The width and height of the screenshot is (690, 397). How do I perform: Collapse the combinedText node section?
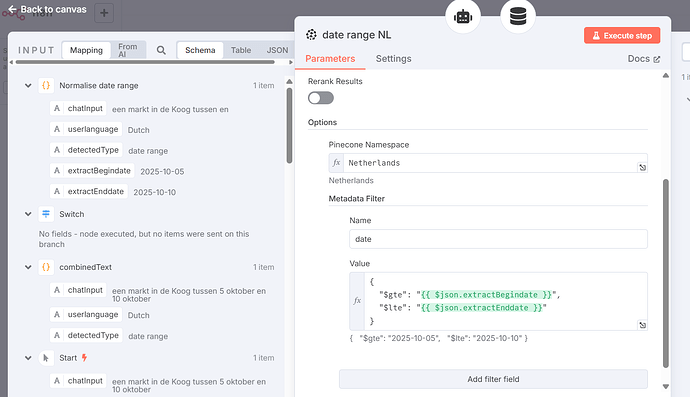pos(28,267)
